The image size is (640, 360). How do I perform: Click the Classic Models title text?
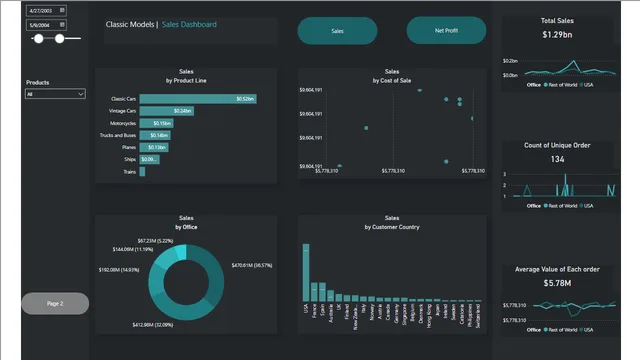pos(130,24)
